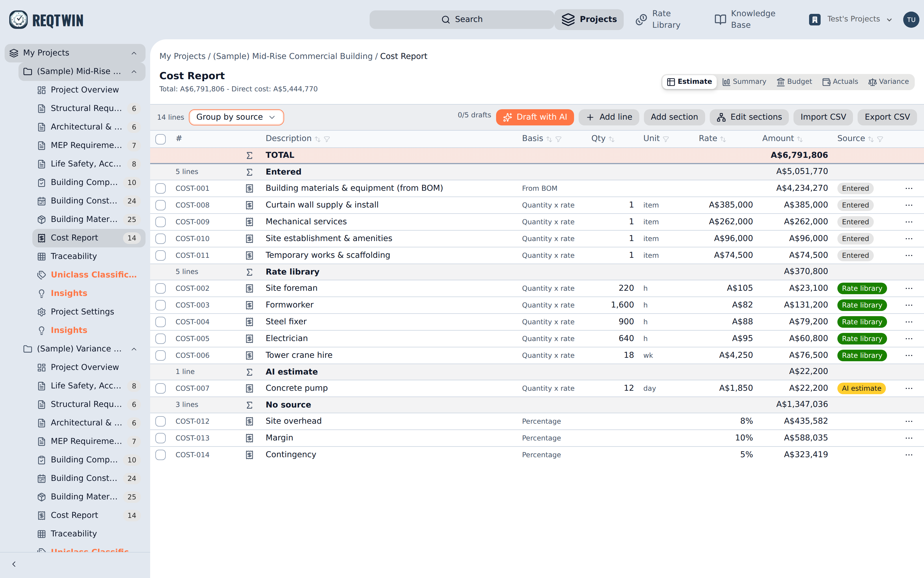This screenshot has height=578, width=924.
Task: Collapse the My Projects section
Action: point(134,53)
